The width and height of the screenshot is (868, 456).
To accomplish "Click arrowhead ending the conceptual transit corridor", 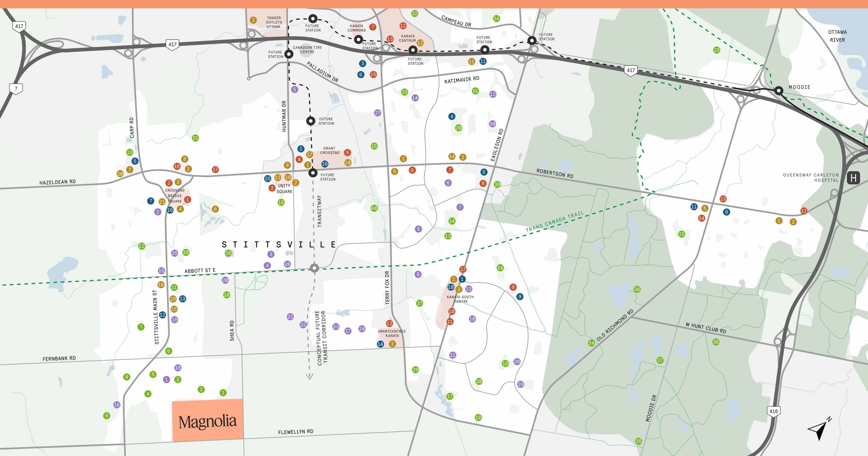I will [309, 376].
